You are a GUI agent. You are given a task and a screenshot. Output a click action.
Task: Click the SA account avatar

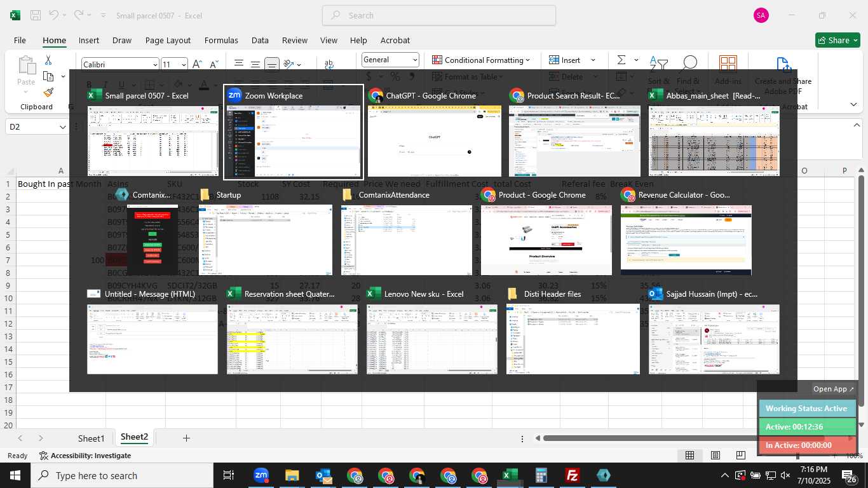[x=761, y=15]
